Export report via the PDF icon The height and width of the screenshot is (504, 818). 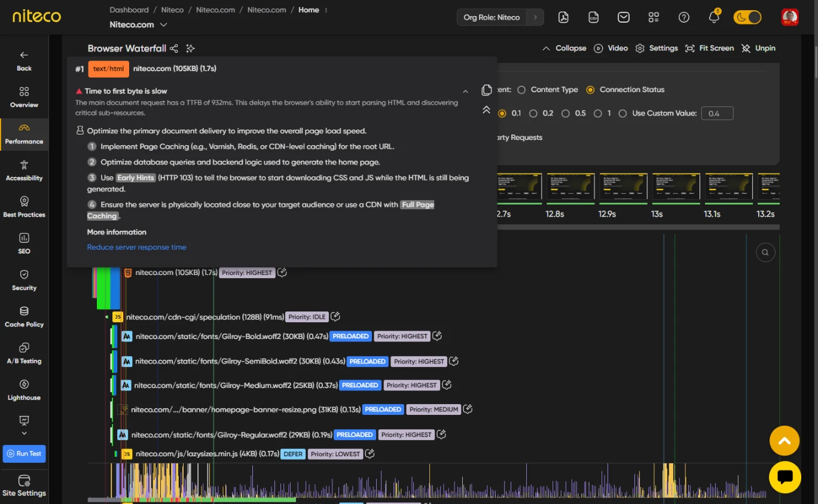pos(563,17)
